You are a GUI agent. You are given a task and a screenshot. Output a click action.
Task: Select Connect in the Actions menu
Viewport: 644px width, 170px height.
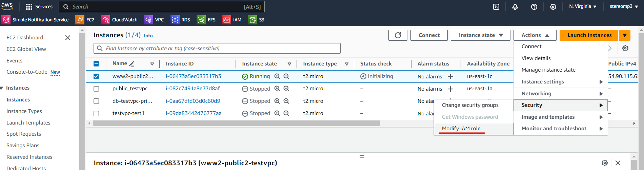[x=560, y=46]
